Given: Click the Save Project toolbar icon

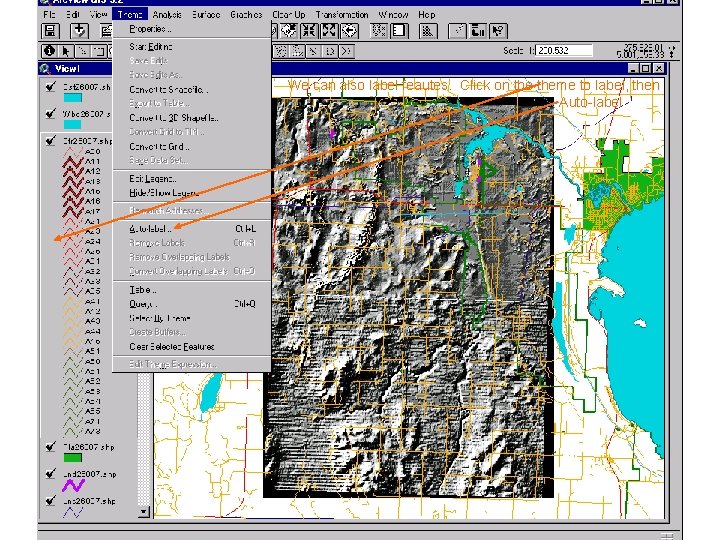Looking at the screenshot, I should coord(51,32).
